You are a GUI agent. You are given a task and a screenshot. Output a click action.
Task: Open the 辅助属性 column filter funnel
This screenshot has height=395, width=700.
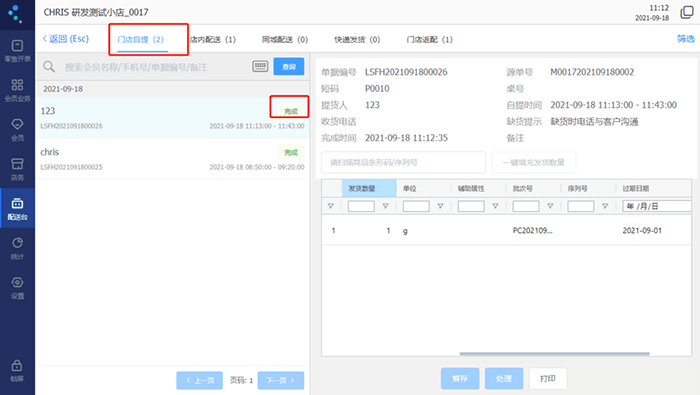(495, 206)
